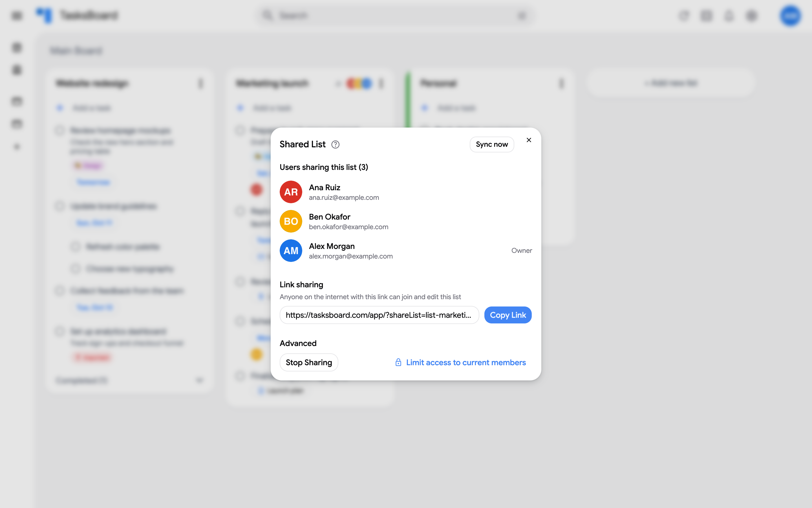The image size is (812, 508).
Task: Click Ben Okafor's BO avatar
Action: coord(291,222)
